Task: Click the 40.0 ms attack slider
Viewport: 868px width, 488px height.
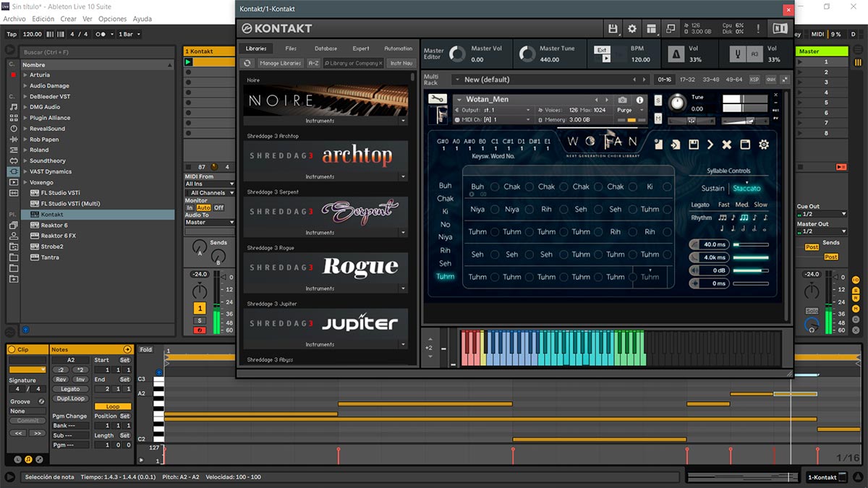Action: coord(751,244)
